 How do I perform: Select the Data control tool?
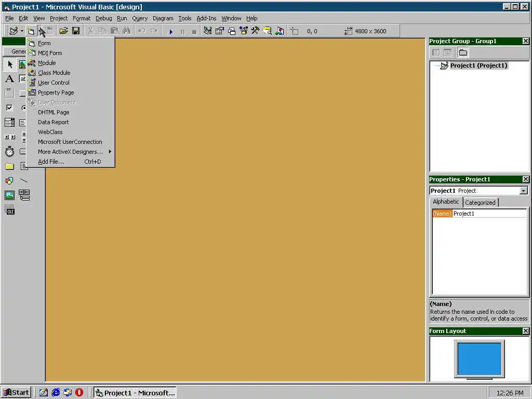(24, 195)
